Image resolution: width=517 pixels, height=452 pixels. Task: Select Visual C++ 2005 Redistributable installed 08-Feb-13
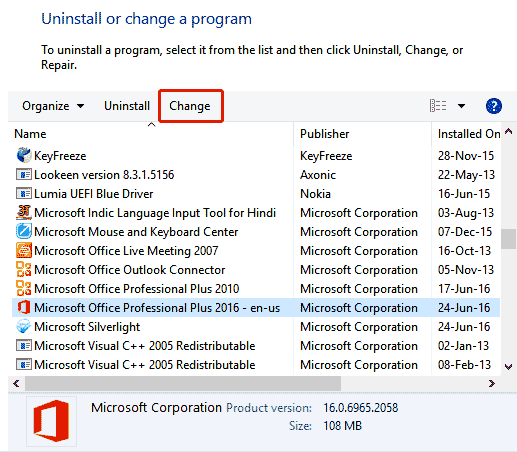tap(256, 364)
